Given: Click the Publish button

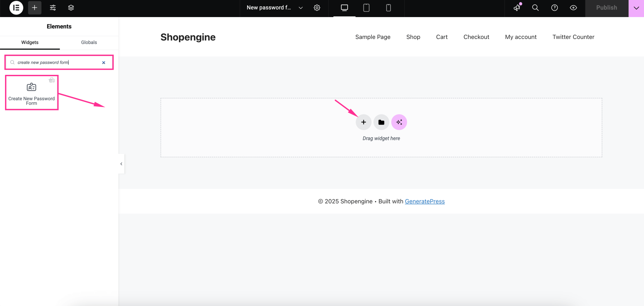Looking at the screenshot, I should [x=607, y=8].
